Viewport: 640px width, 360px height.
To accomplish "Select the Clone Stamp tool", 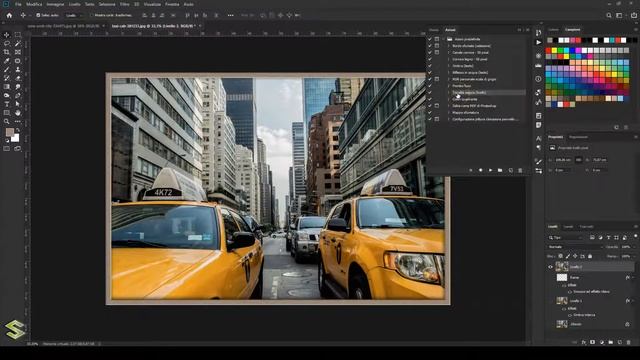I will (x=18, y=69).
